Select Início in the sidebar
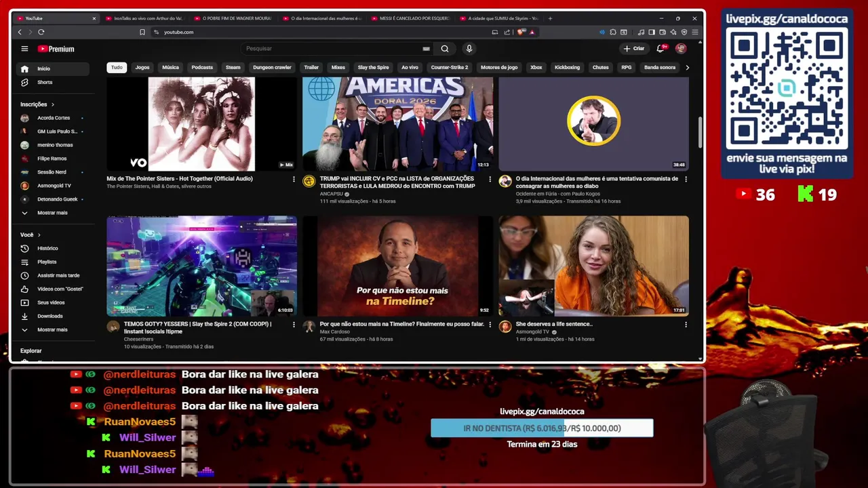868x488 pixels. tap(53, 68)
